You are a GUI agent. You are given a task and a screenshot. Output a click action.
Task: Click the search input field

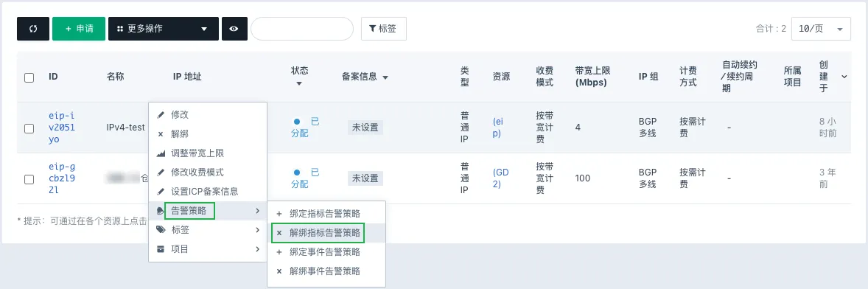[301, 29]
